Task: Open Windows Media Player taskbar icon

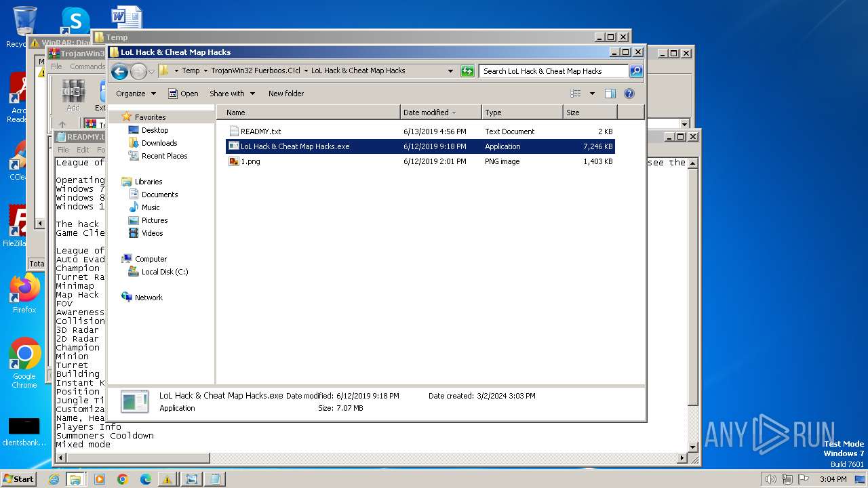Action: click(x=100, y=479)
